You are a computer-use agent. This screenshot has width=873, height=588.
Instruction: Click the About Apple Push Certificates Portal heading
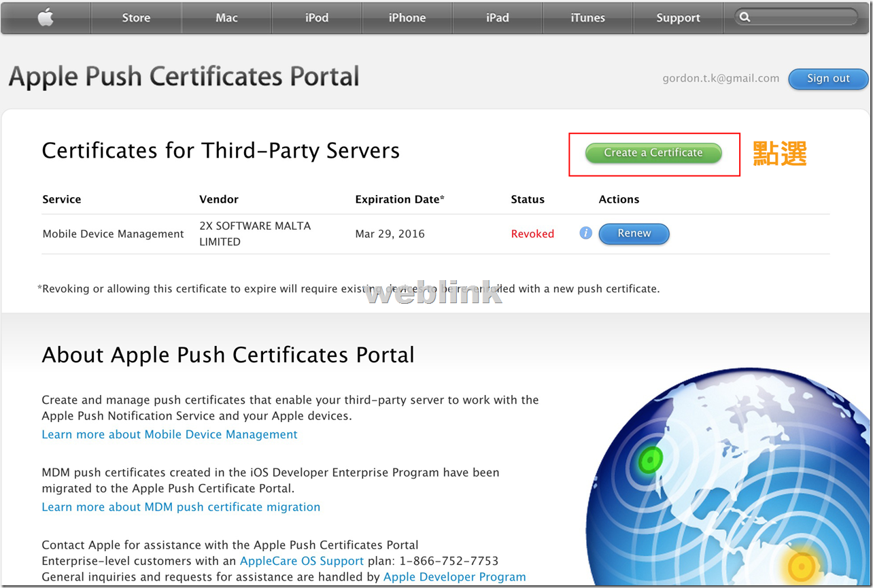click(228, 354)
